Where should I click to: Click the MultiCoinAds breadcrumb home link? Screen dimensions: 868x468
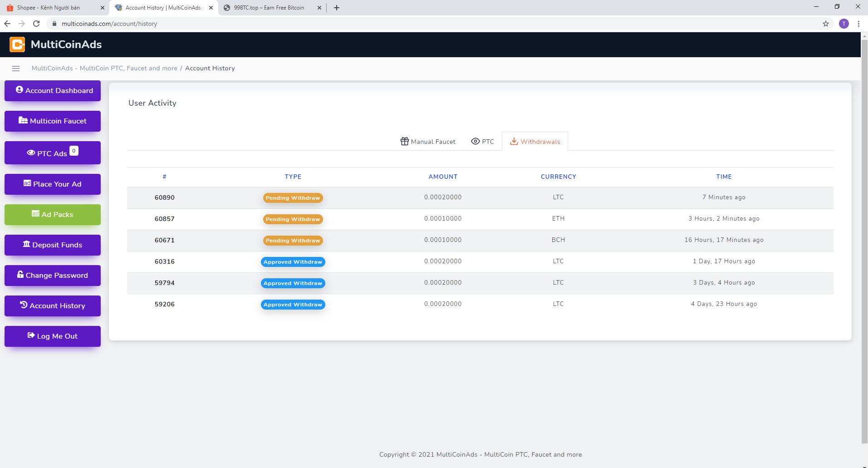[x=104, y=69]
